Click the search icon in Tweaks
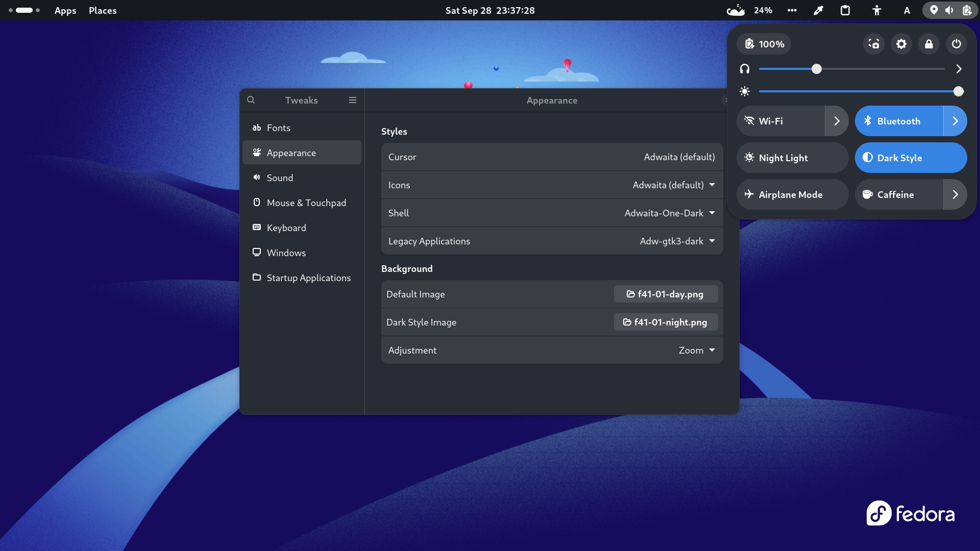980x551 pixels. click(251, 100)
